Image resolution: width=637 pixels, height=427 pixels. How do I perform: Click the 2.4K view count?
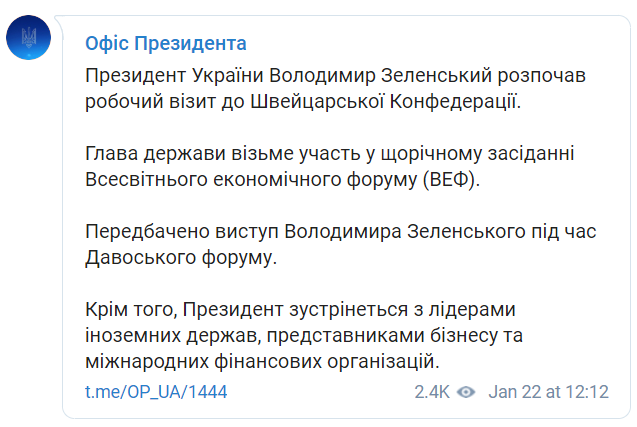click(x=432, y=392)
